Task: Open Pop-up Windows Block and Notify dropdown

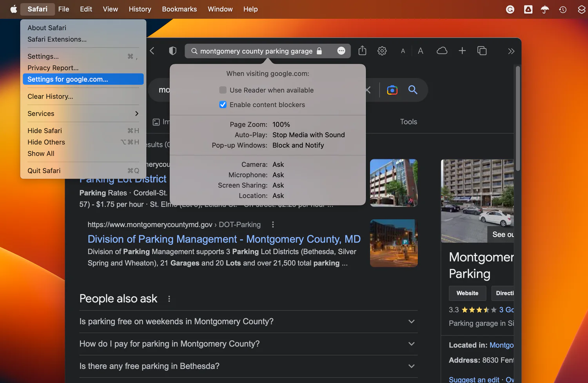Action: 298,145
